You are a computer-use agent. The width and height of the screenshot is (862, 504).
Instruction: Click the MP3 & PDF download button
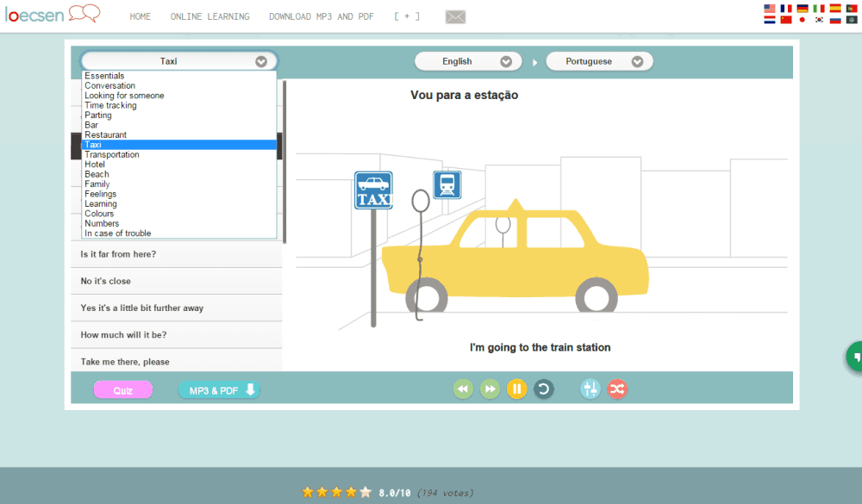[x=219, y=390]
